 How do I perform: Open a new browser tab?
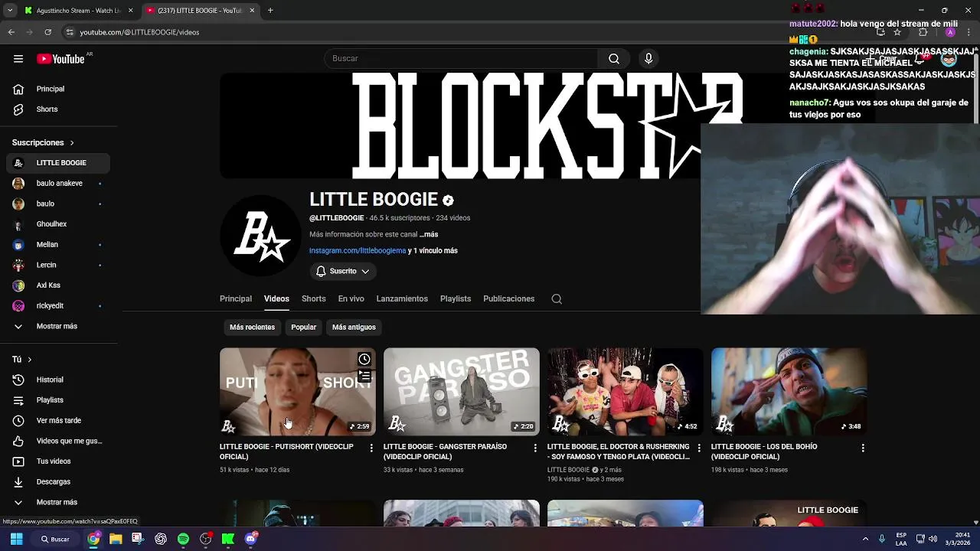coord(270,11)
